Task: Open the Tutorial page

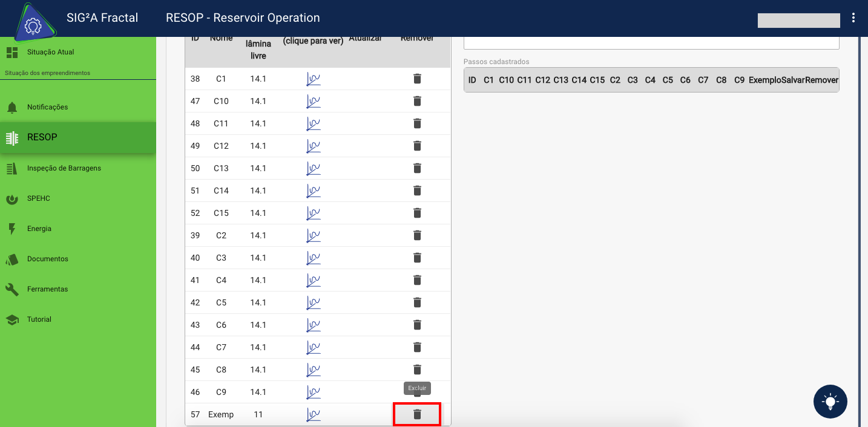Action: pos(39,319)
